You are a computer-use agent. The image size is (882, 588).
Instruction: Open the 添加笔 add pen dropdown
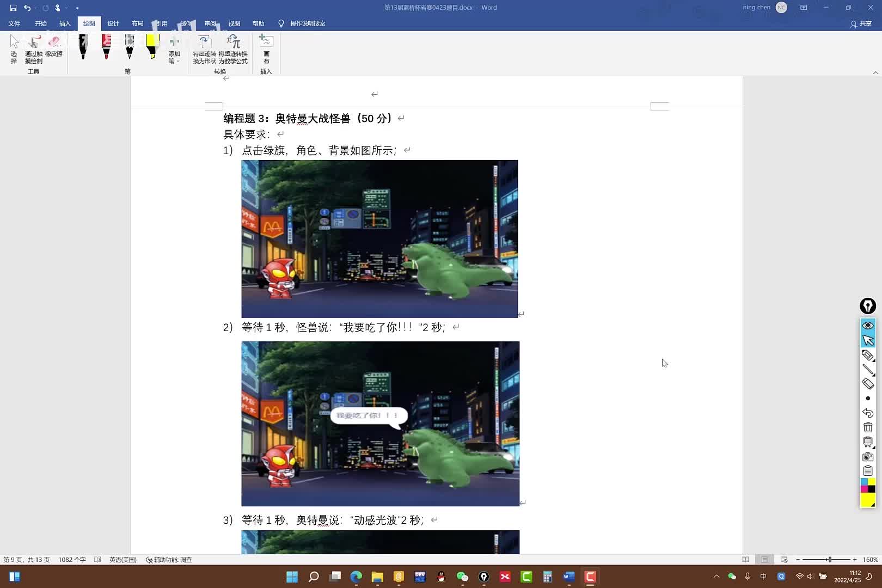point(174,49)
